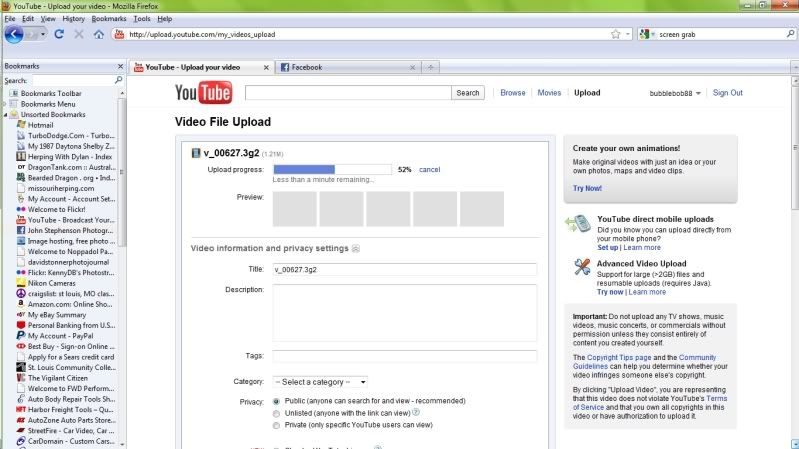The height and width of the screenshot is (449, 799).
Task: Open the bookmark star dropdown arrow
Action: (628, 34)
